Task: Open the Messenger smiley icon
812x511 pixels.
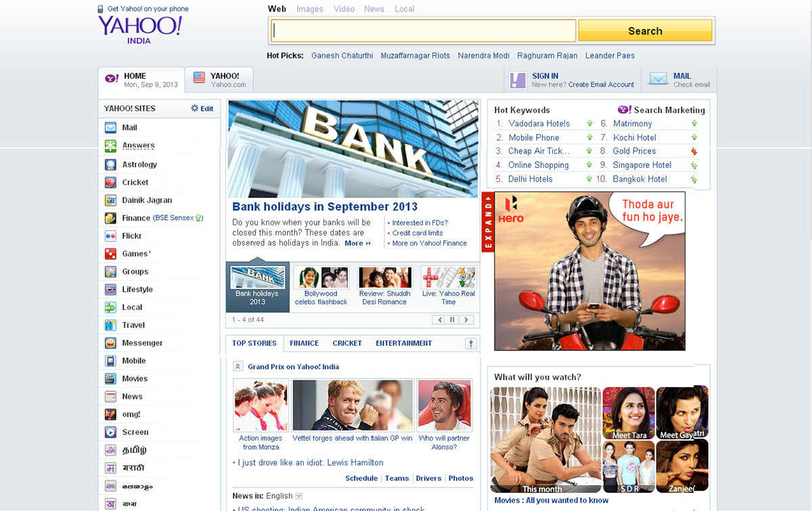Action: tap(110, 343)
